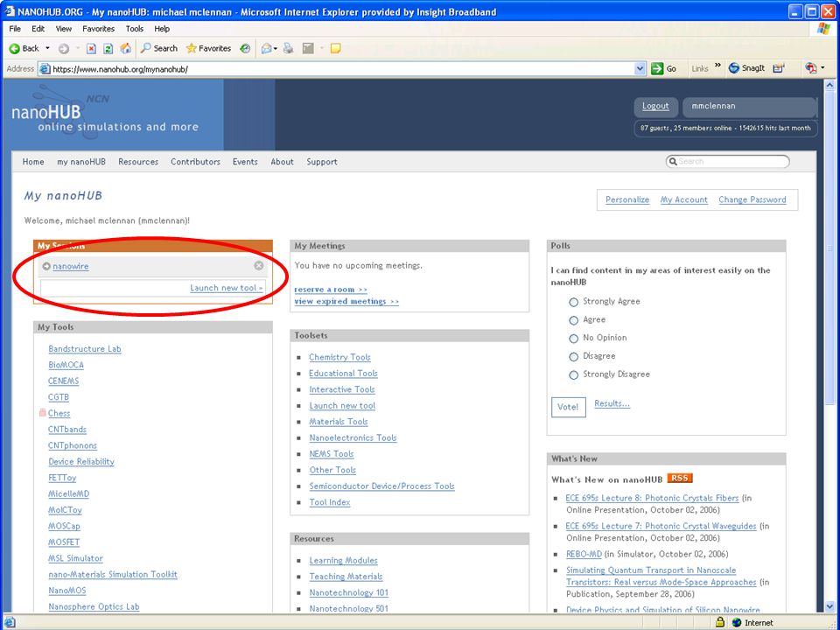This screenshot has width=840, height=630.
Task: Open the Favorites menu
Action: click(x=99, y=29)
